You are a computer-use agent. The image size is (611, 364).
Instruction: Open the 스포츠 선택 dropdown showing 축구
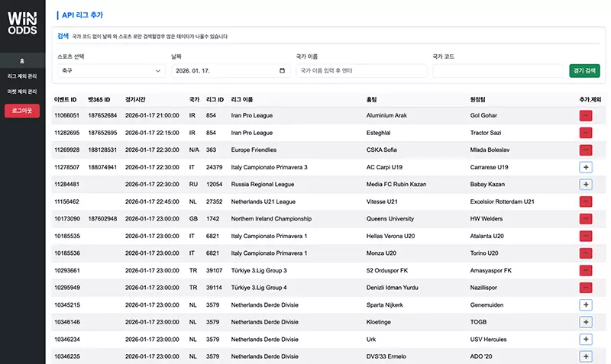pos(112,71)
